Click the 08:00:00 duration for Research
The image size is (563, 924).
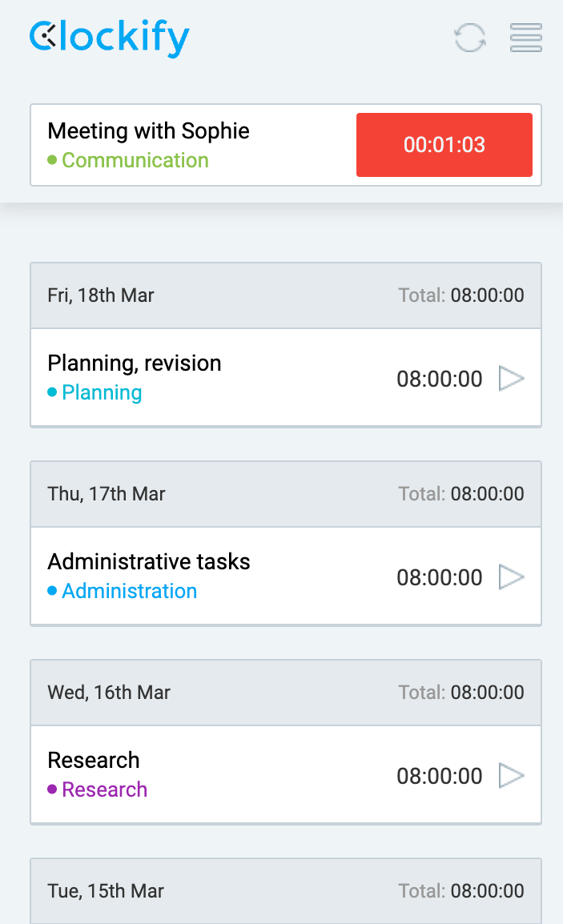pyautogui.click(x=440, y=776)
